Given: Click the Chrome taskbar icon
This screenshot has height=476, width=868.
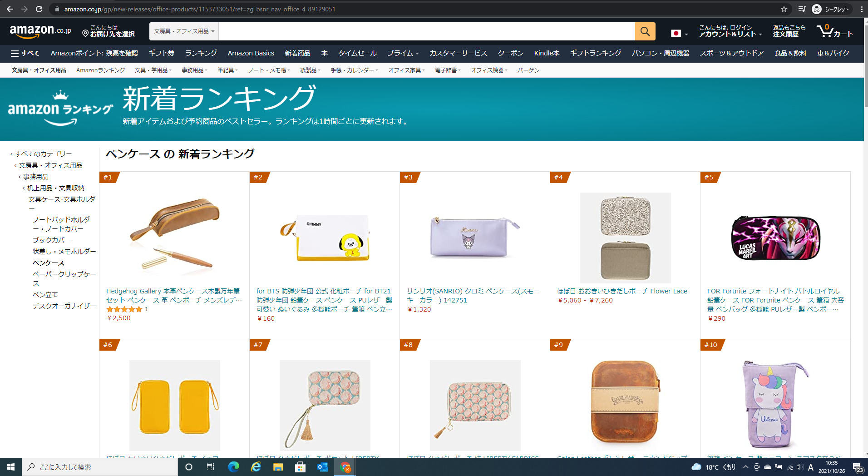Looking at the screenshot, I should pos(345,467).
